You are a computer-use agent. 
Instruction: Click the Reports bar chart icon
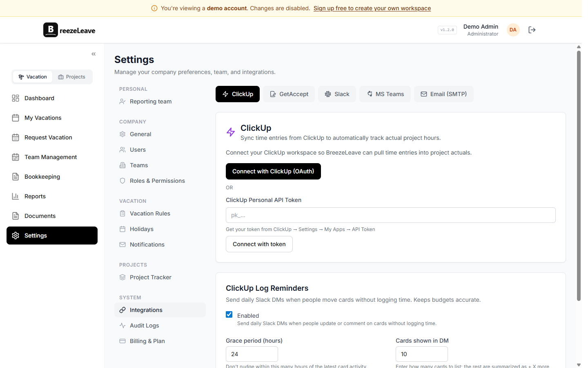16,196
